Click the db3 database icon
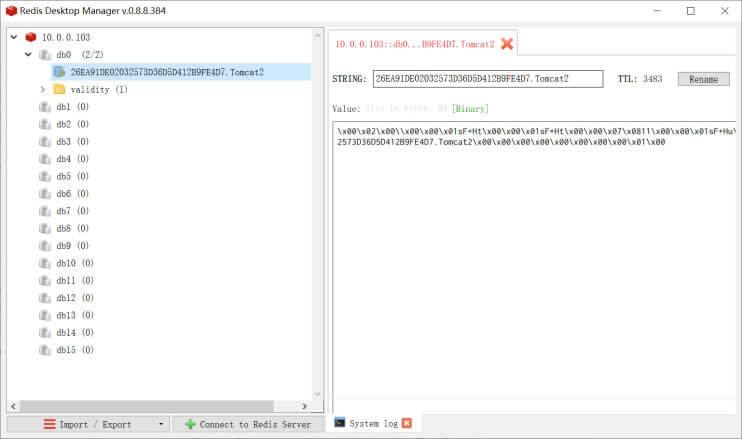This screenshot has width=742, height=439. coord(45,141)
